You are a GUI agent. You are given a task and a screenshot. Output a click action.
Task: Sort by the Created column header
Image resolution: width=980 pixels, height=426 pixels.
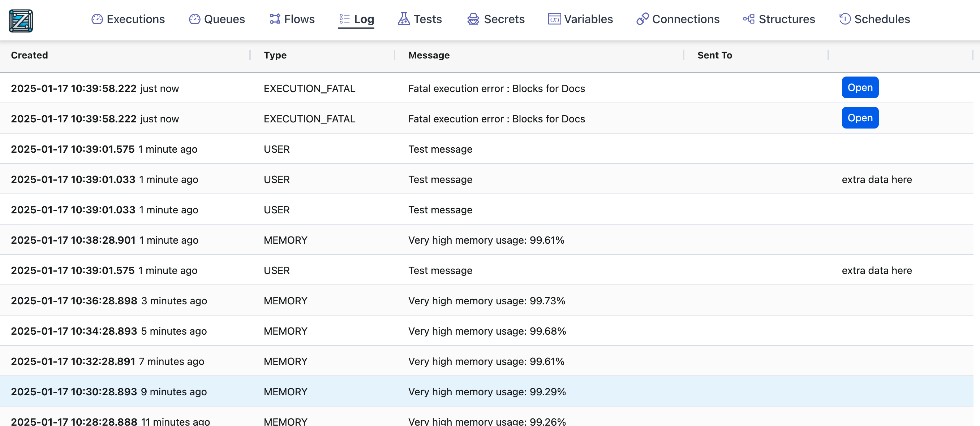tap(29, 55)
